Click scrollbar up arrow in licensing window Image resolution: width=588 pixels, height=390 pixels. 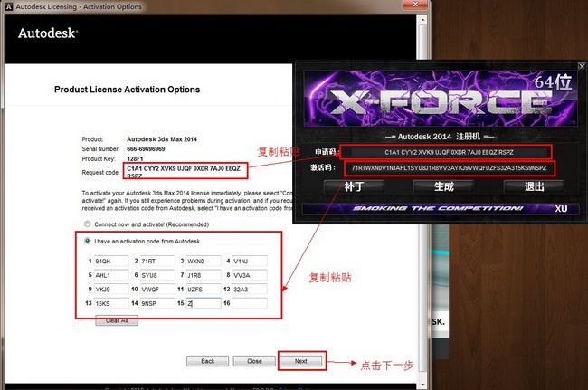coord(422,20)
